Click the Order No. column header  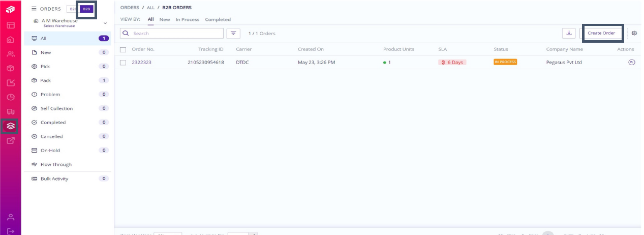[x=143, y=49]
